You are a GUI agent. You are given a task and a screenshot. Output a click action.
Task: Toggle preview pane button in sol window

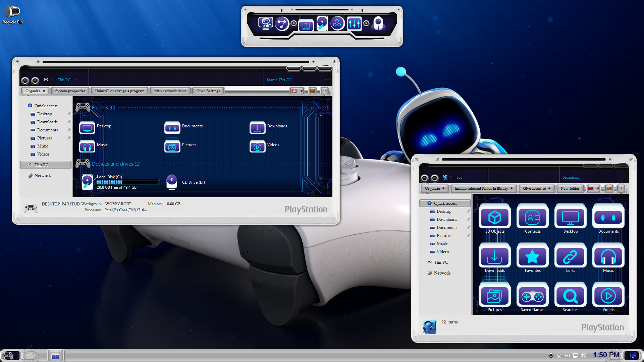pyautogui.click(x=609, y=188)
